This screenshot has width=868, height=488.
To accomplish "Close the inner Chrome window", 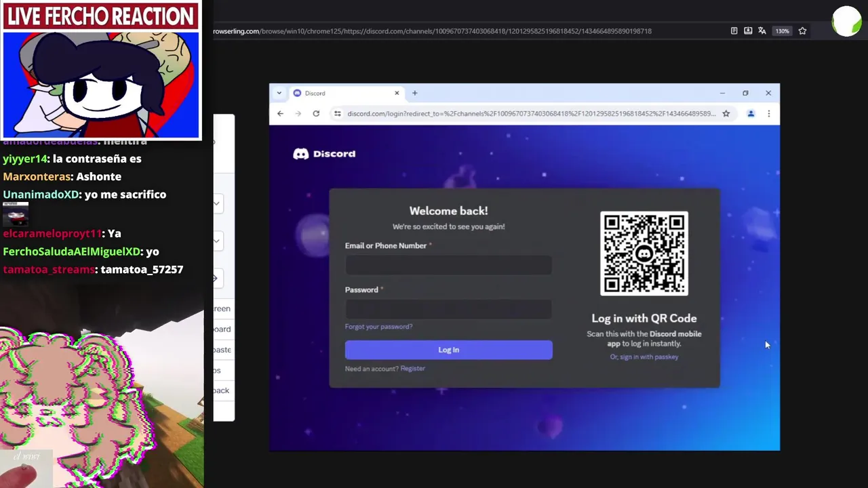I will (x=768, y=93).
